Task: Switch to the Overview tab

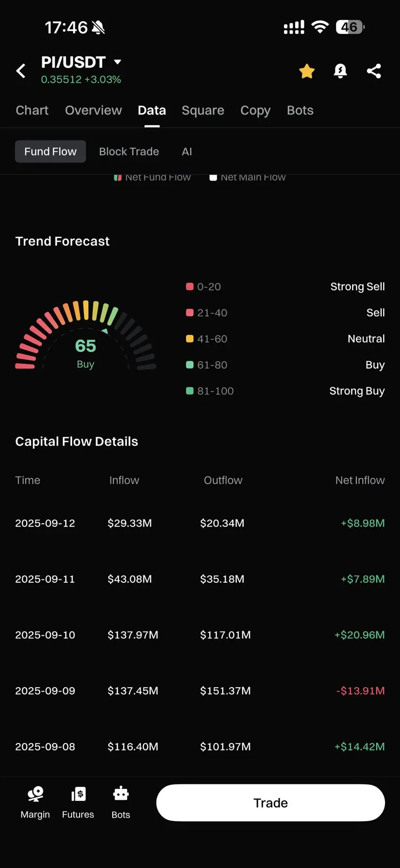Action: 94,110
